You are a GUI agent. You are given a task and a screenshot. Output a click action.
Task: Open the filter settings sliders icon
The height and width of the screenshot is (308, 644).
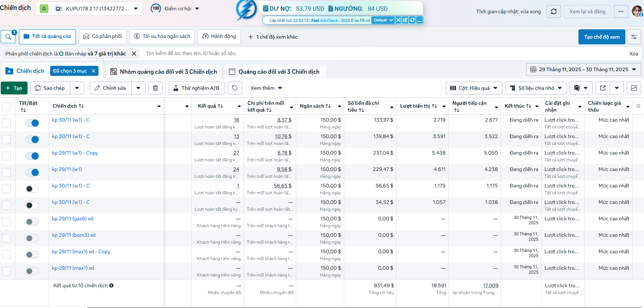pos(634,37)
